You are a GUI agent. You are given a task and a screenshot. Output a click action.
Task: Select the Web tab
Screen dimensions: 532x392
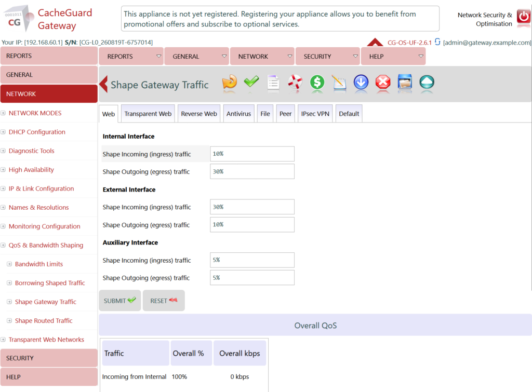click(108, 114)
